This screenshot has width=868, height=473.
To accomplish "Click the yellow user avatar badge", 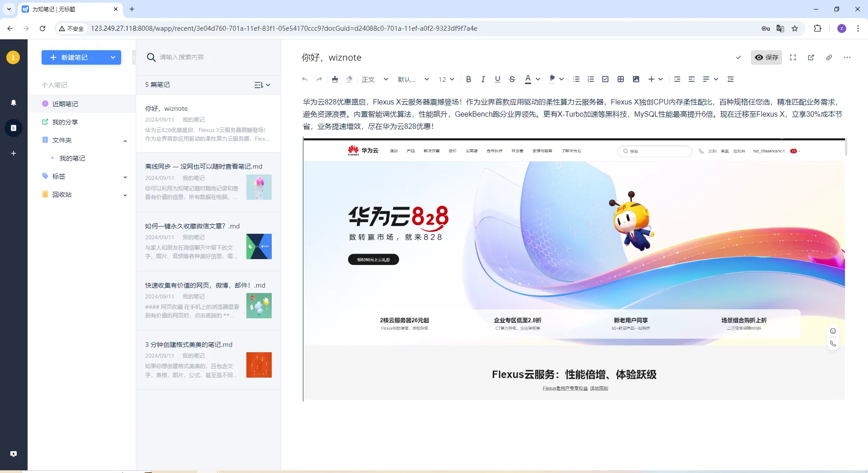I will click(x=13, y=57).
